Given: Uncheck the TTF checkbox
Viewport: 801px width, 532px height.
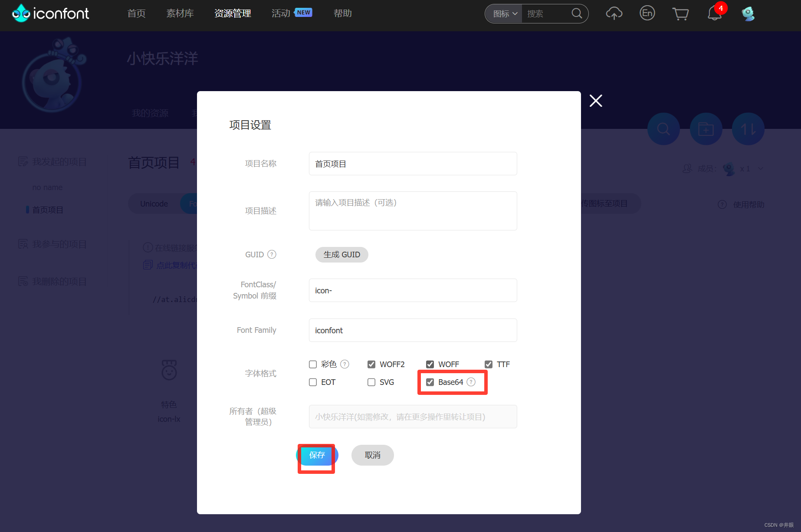Looking at the screenshot, I should (x=489, y=364).
